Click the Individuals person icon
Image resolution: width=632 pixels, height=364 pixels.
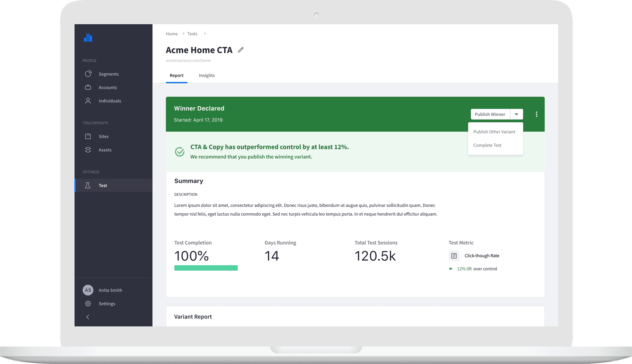coord(88,101)
